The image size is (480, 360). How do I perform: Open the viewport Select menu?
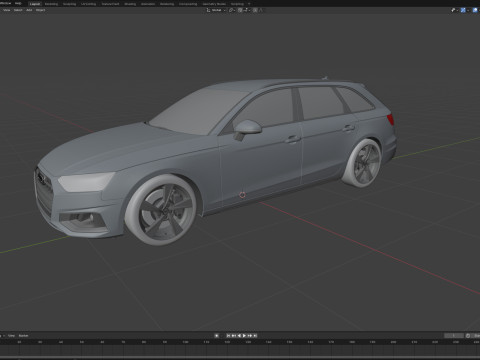tap(18, 10)
